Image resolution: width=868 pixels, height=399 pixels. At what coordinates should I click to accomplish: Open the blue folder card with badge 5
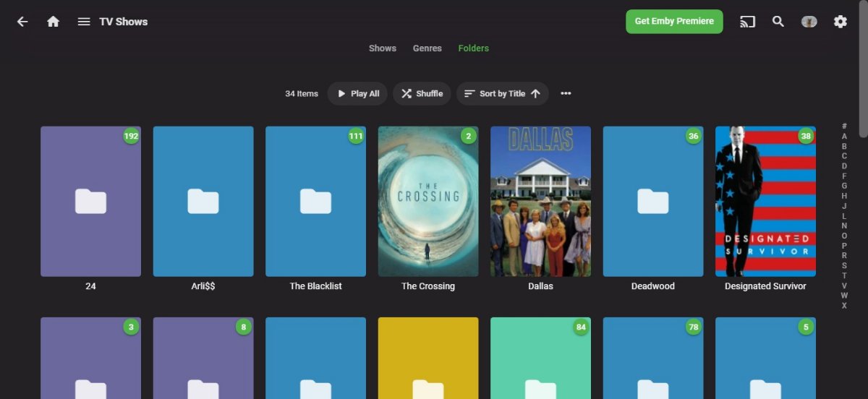(x=765, y=358)
